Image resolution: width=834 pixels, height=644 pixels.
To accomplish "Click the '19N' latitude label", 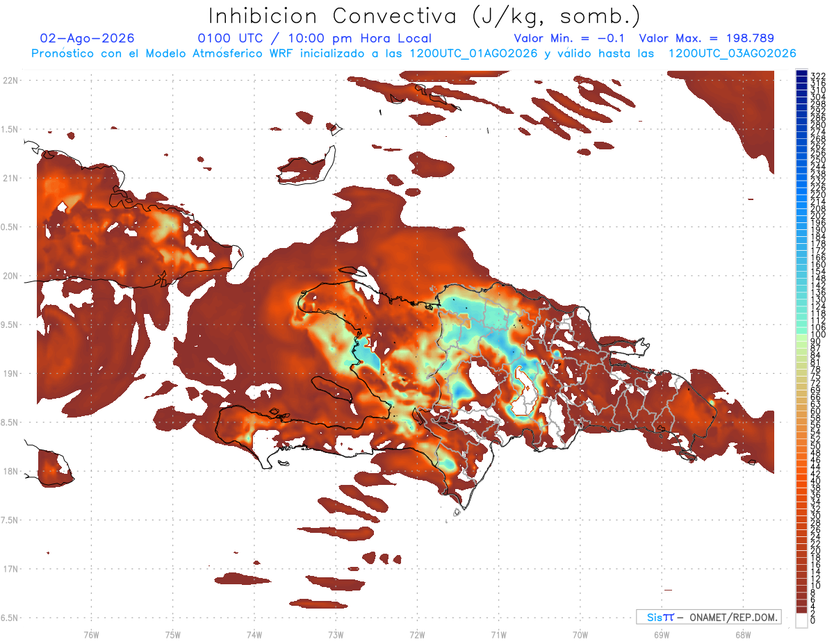I will click(x=10, y=374).
